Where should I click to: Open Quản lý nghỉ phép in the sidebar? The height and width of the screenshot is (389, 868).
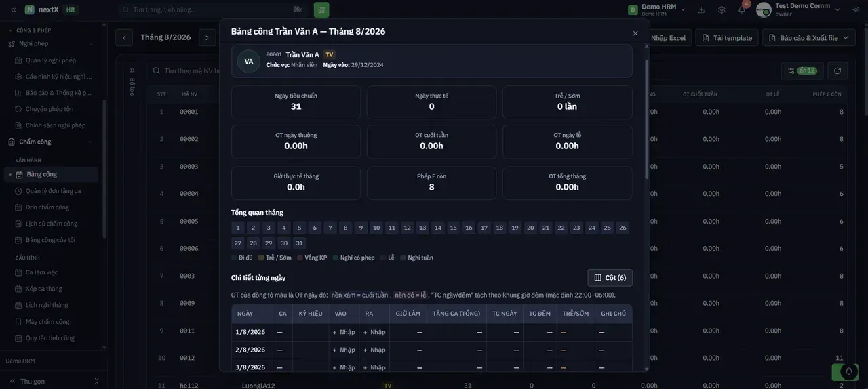pyautogui.click(x=51, y=60)
